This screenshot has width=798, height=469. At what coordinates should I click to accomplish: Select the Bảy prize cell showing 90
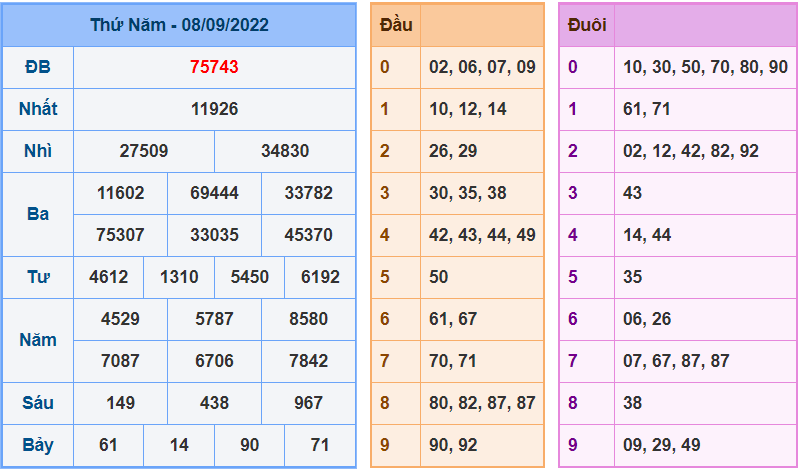[x=249, y=445]
